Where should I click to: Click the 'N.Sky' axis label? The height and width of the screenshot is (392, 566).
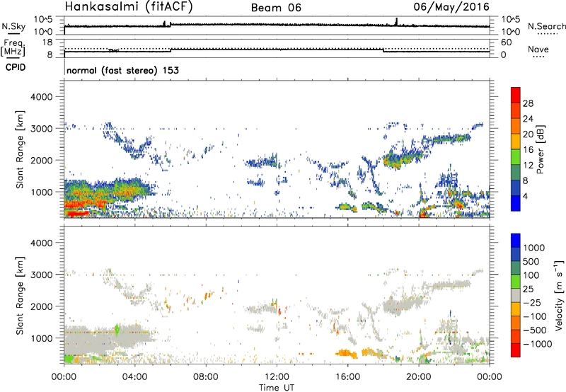(13, 26)
